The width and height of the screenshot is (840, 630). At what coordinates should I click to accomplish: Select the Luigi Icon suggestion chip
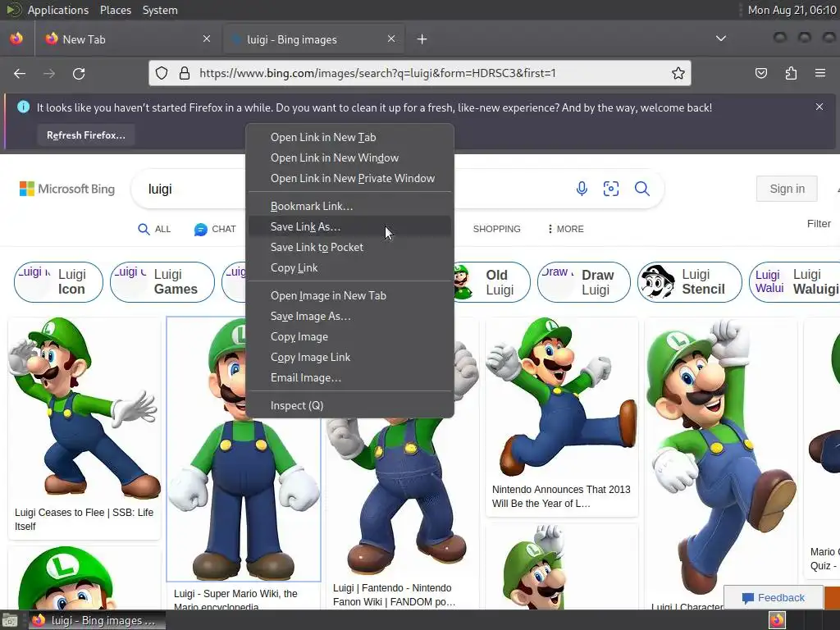(x=58, y=282)
